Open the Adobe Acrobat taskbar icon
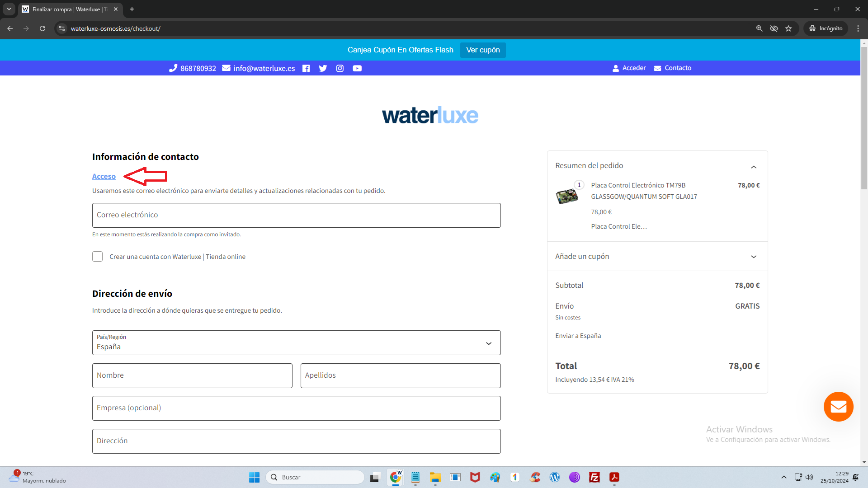Viewport: 868px width, 488px height. click(614, 477)
